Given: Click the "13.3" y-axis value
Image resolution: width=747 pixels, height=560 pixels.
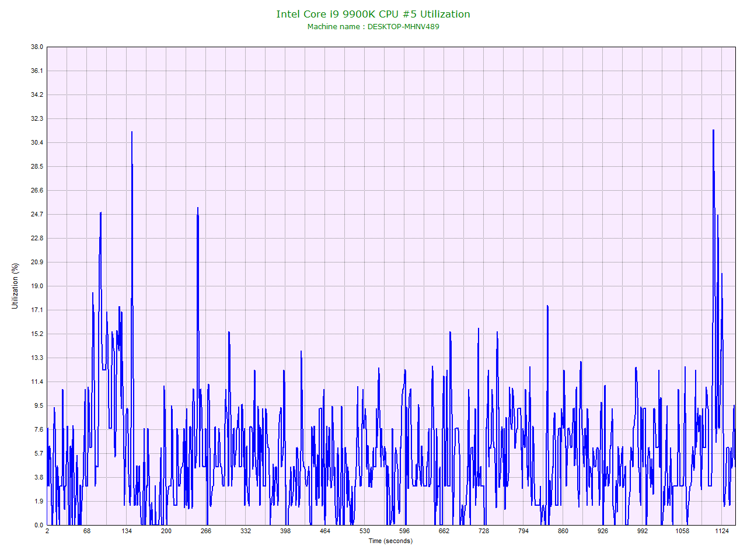Looking at the screenshot, I should (x=37, y=358).
